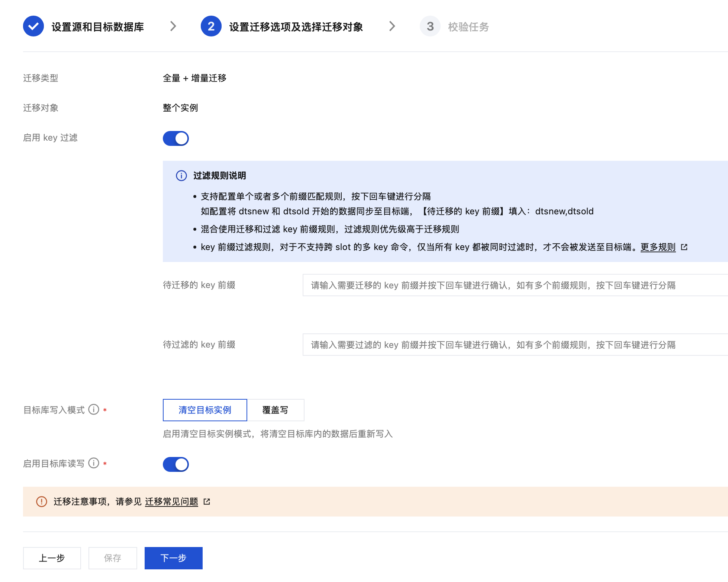Click info icon beside 过滤规则说明 heading
Image resolution: width=728 pixels, height=582 pixels.
point(181,176)
